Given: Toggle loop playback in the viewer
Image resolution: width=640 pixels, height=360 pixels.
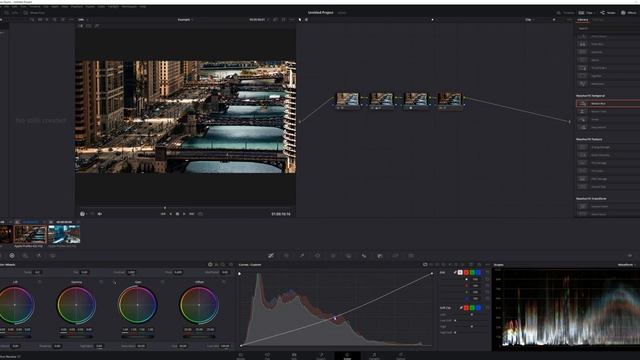Looking at the screenshot, I should 200,214.
